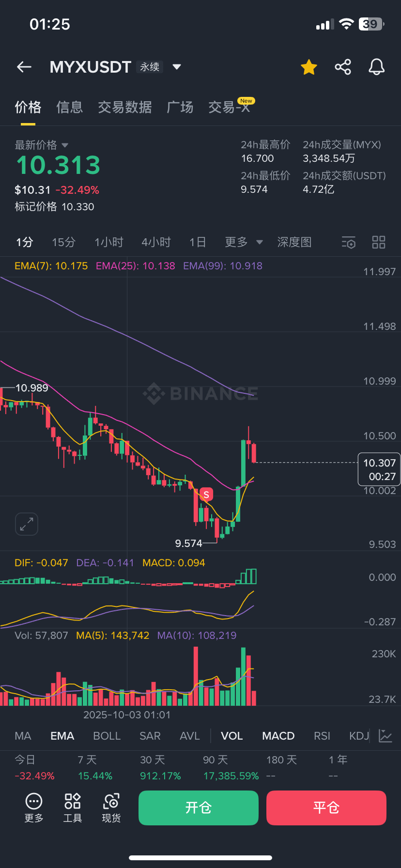
Task: Expand the 更多 timeframe dropdown
Action: 244,242
